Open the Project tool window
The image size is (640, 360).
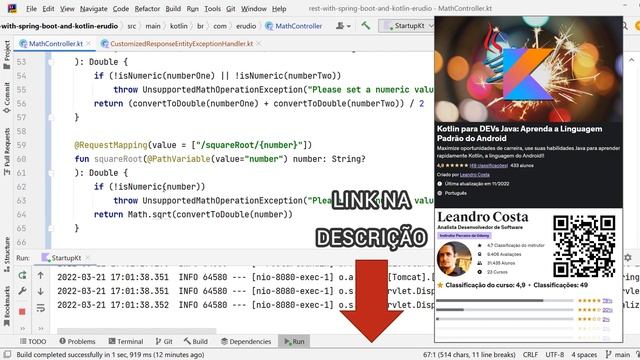tap(7, 55)
